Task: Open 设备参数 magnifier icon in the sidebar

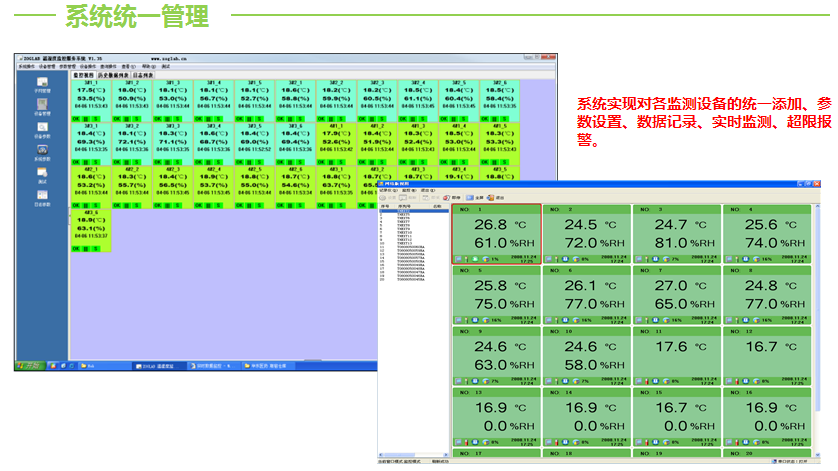Action: pyautogui.click(x=42, y=127)
